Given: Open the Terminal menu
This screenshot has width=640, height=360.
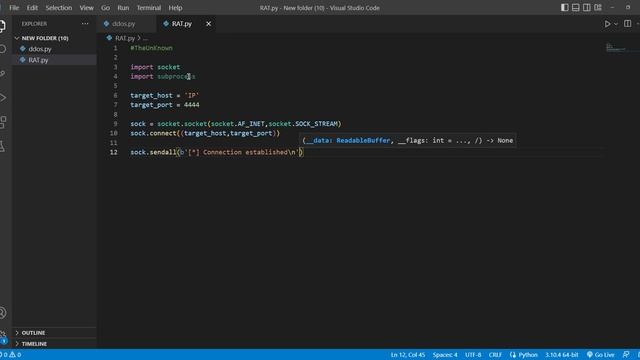Looking at the screenshot, I should coord(149,8).
